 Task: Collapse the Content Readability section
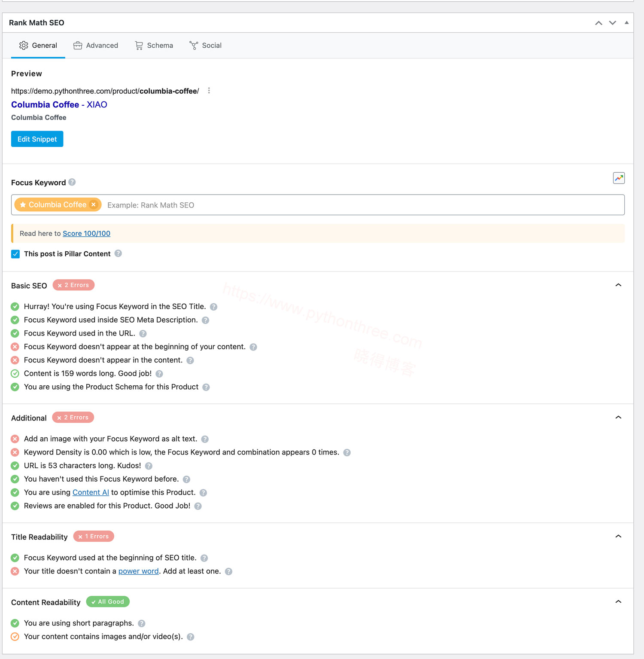pos(618,601)
